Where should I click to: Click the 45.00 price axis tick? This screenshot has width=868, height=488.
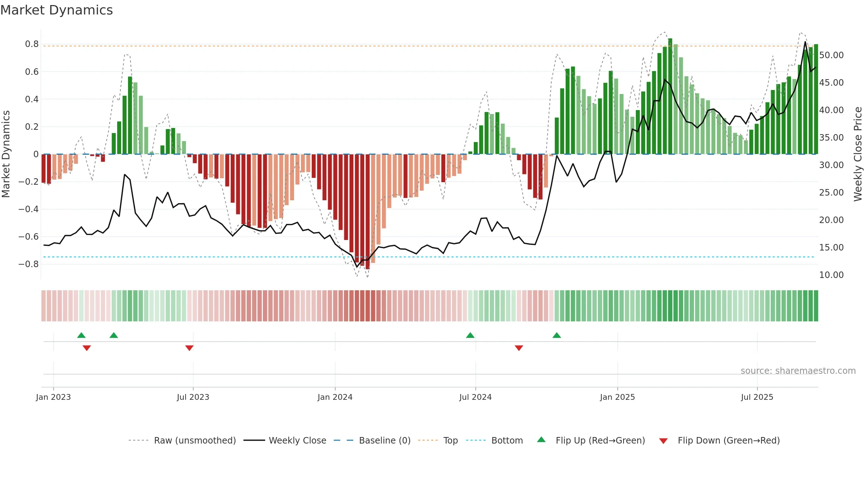coord(831,82)
